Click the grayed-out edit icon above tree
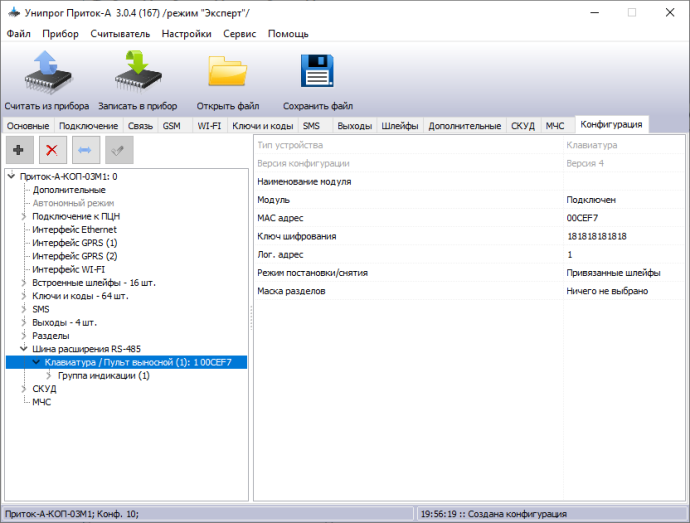Image resolution: width=690 pixels, height=523 pixels. (x=119, y=150)
